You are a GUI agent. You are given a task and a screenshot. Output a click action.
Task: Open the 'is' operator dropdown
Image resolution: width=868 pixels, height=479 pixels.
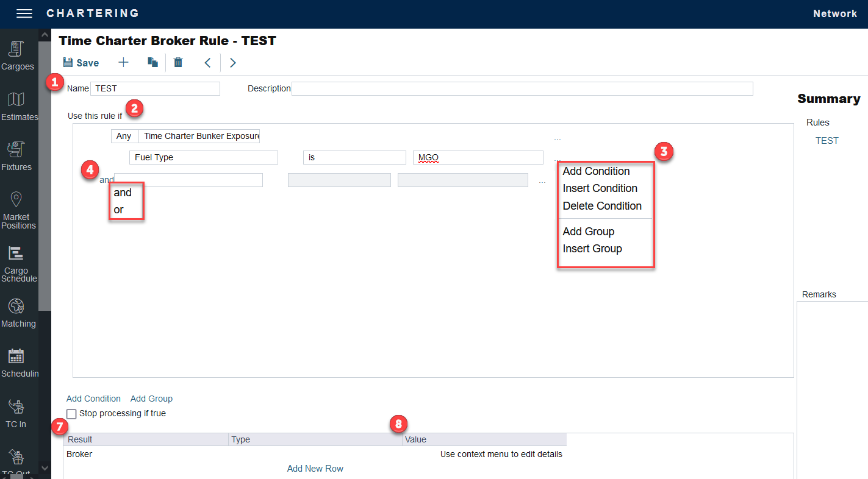pyautogui.click(x=354, y=157)
